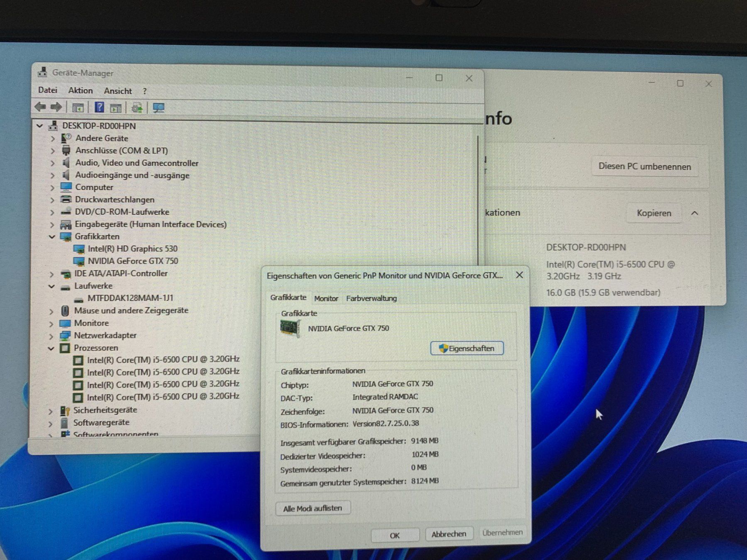The image size is (747, 560).
Task: Click the Anschlüsse (COM & LPT) port icon
Action: coord(66,150)
